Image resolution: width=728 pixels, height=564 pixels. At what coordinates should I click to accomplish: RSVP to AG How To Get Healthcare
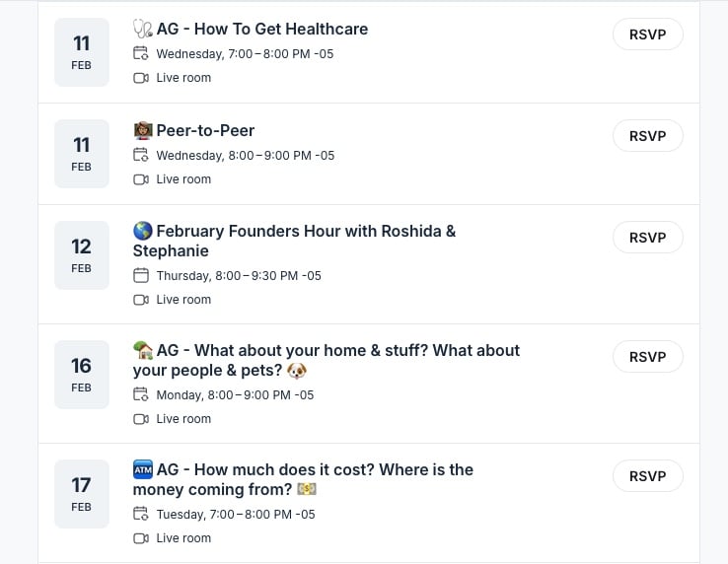[x=647, y=35]
